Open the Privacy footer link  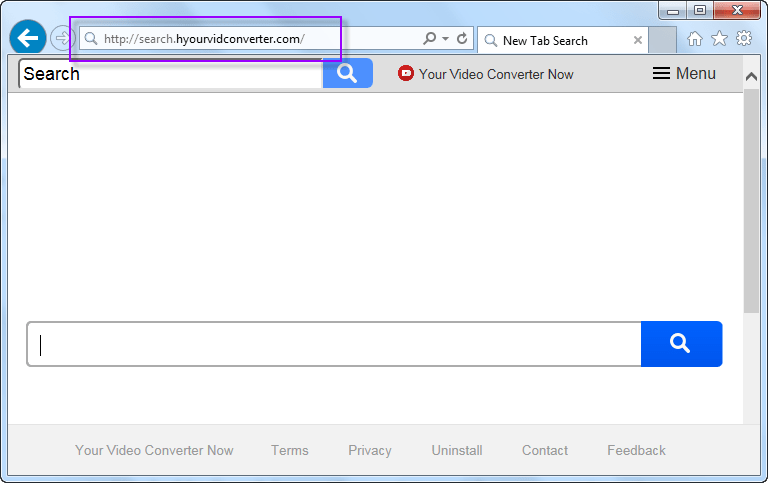370,451
